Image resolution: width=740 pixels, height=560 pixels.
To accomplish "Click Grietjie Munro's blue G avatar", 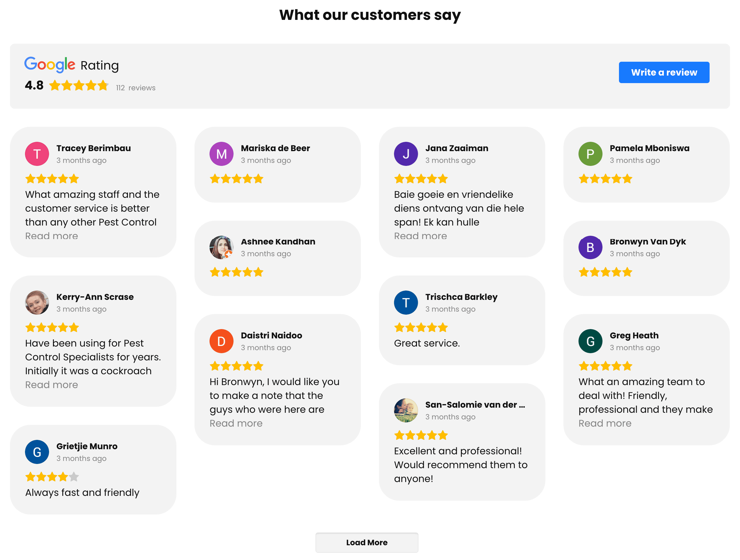I will tap(37, 452).
